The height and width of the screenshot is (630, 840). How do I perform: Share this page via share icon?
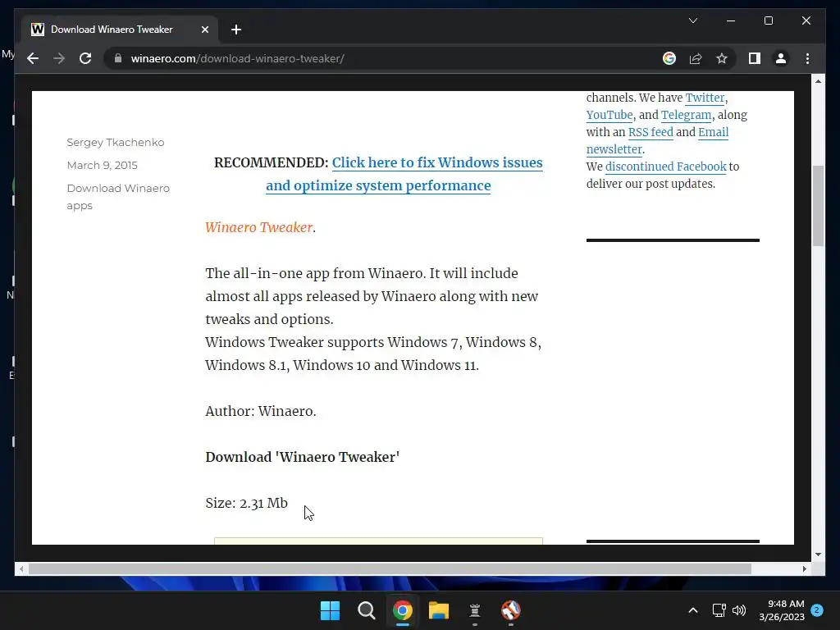tap(696, 58)
